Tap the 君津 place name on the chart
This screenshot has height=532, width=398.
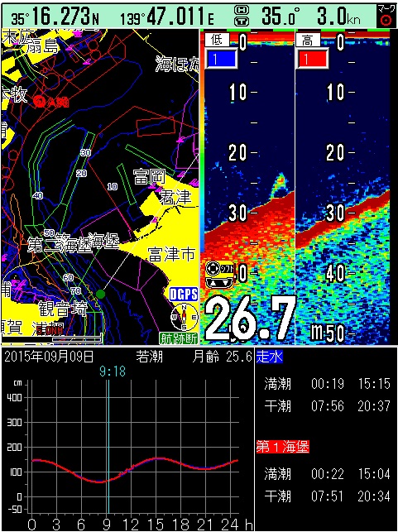click(175, 197)
